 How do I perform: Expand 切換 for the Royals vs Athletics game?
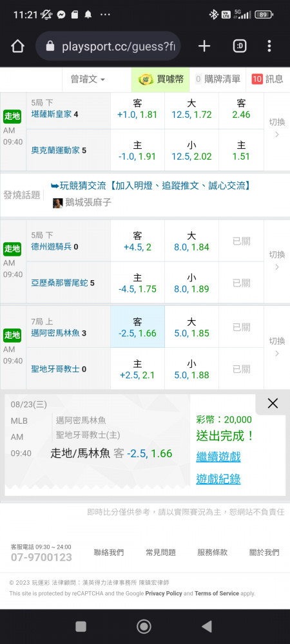277,128
